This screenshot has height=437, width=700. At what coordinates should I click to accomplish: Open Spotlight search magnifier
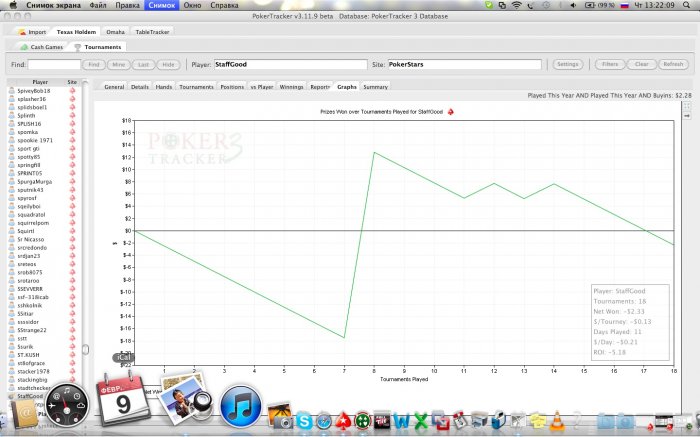coord(687,5)
